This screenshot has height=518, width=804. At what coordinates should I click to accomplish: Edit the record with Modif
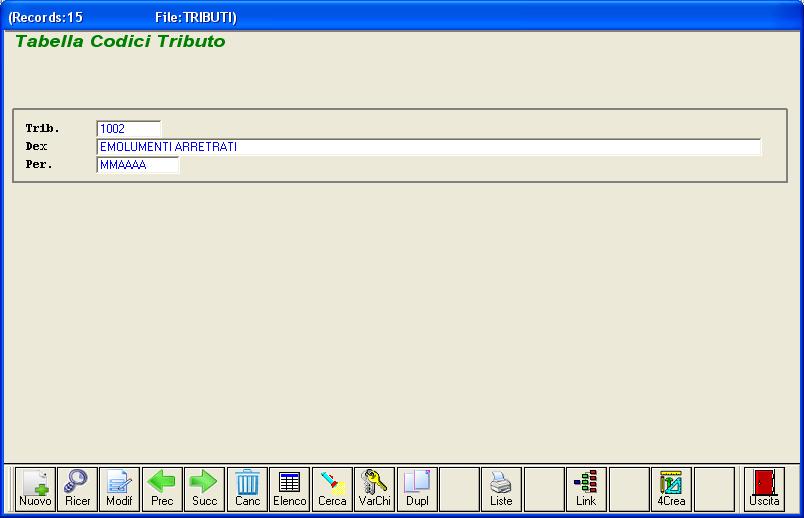tap(119, 489)
